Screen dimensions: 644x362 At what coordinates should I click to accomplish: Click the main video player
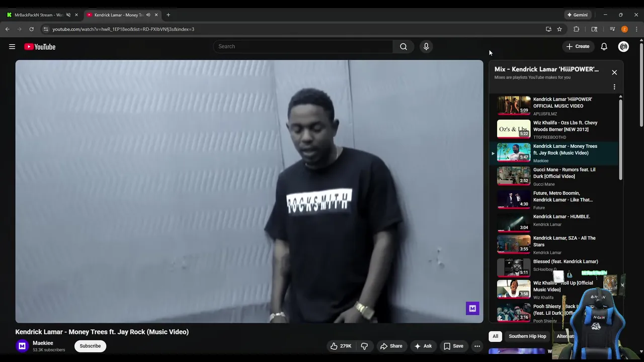coord(249,191)
